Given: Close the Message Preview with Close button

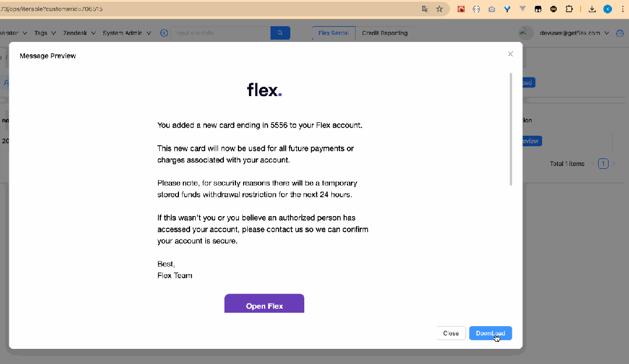Looking at the screenshot, I should click(x=451, y=333).
